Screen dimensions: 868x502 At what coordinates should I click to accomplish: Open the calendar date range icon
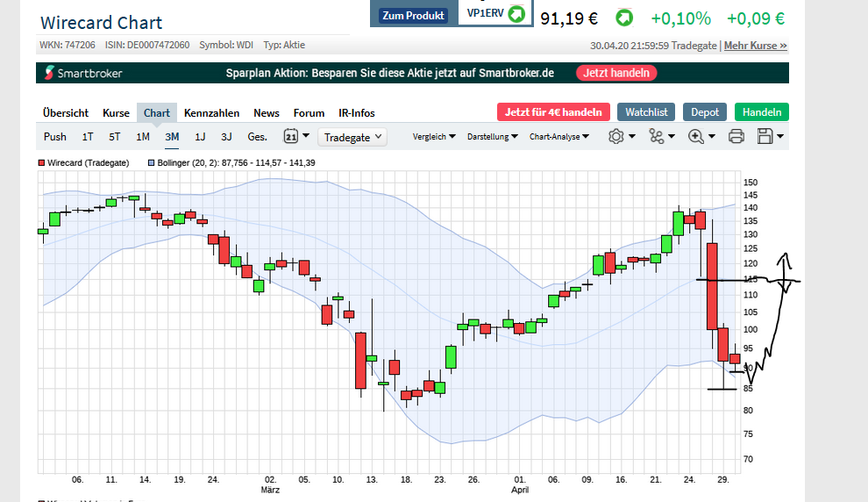tap(291, 136)
